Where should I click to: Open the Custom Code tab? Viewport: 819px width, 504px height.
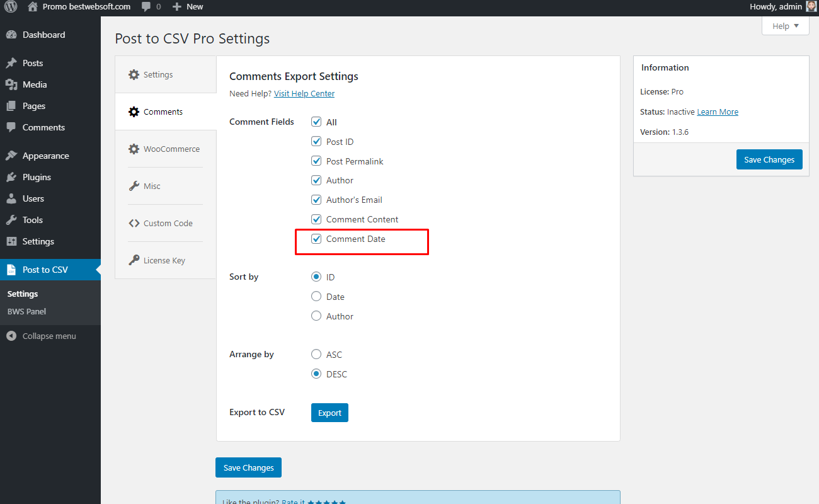click(x=166, y=223)
